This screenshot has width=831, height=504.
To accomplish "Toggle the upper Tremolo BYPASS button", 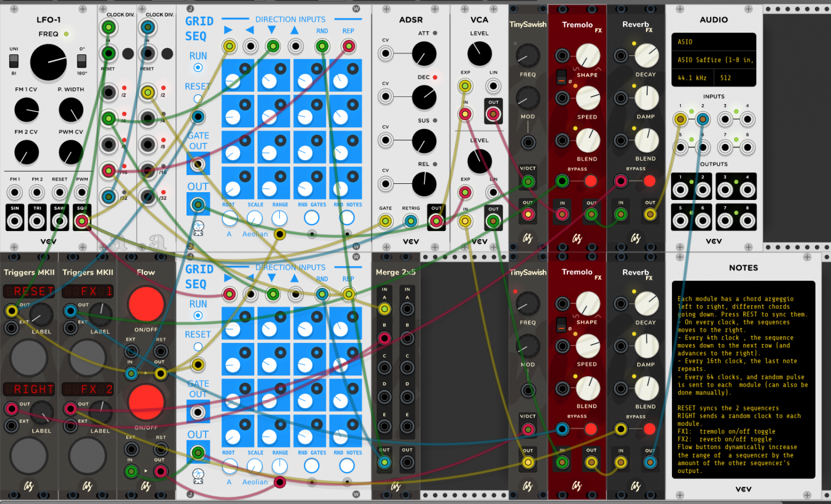I will pyautogui.click(x=591, y=181).
